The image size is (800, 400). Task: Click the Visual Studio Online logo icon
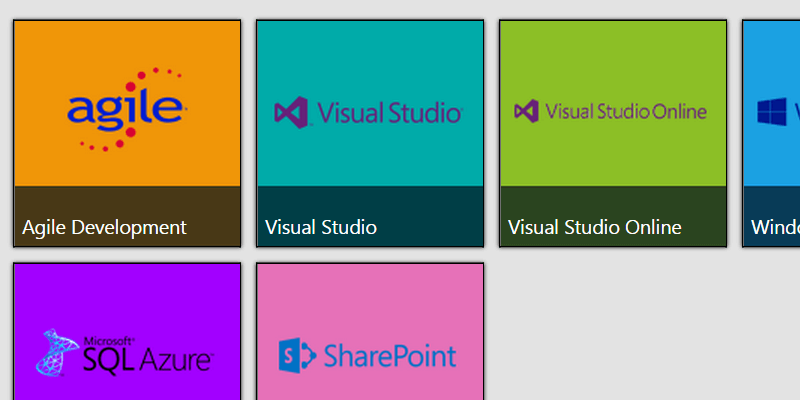coord(527,110)
